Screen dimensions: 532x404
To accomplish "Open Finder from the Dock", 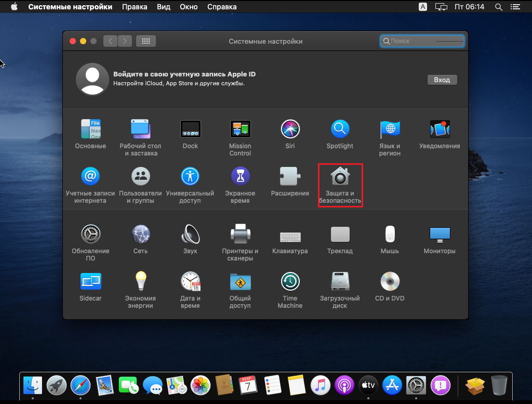I will (33, 385).
